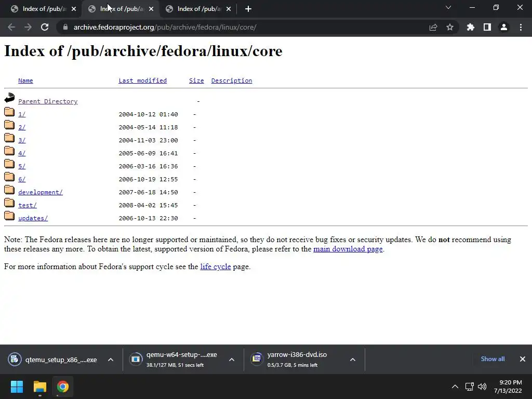Expand options for yarrow-i386-dvd.iso download
The width and height of the screenshot is (532, 399).
coord(353,360)
